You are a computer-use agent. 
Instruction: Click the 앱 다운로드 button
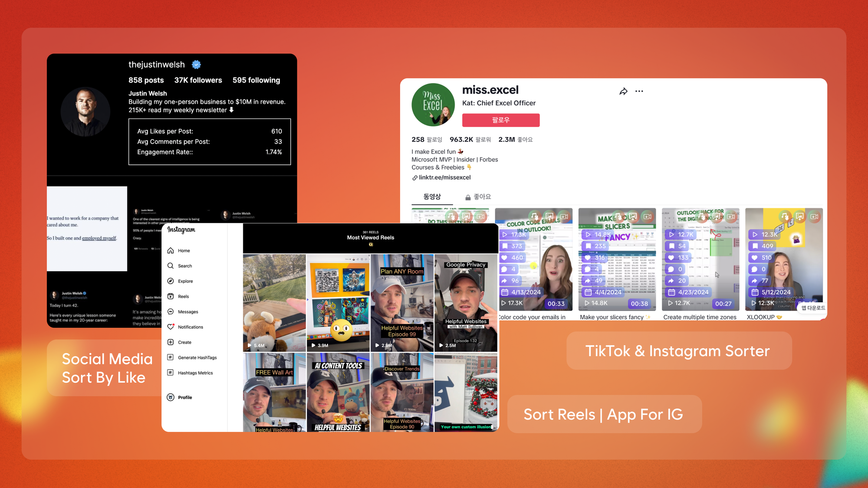click(813, 308)
